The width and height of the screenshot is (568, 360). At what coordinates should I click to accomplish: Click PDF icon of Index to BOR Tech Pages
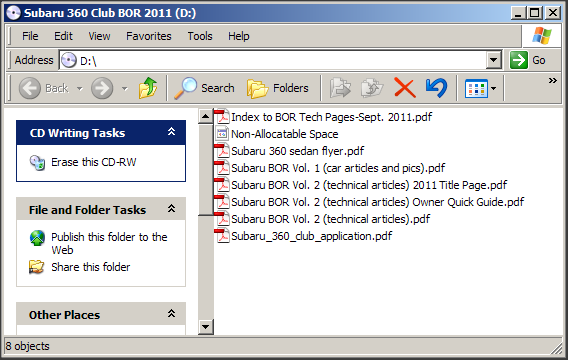[222, 117]
